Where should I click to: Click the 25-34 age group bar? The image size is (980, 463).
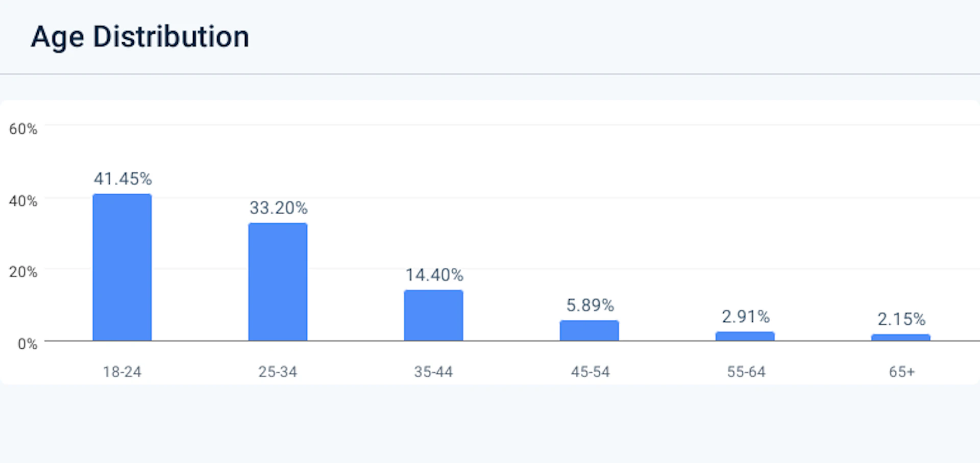[278, 281]
